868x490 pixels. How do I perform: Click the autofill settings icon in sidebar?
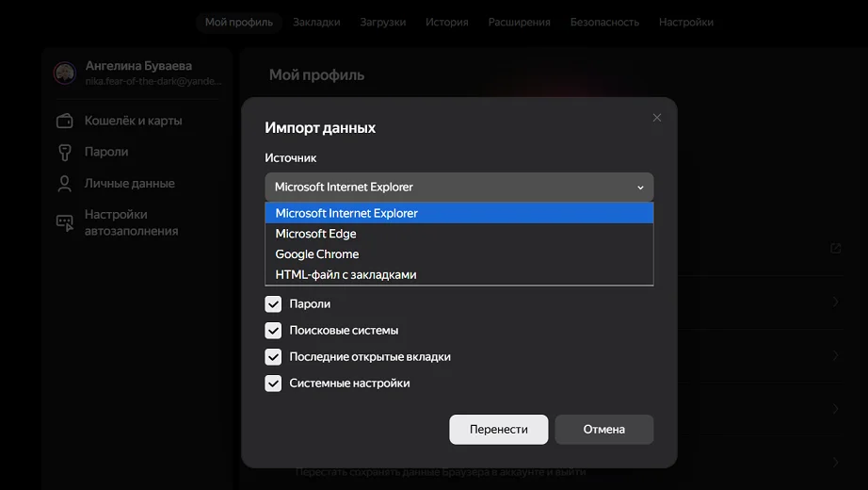65,222
